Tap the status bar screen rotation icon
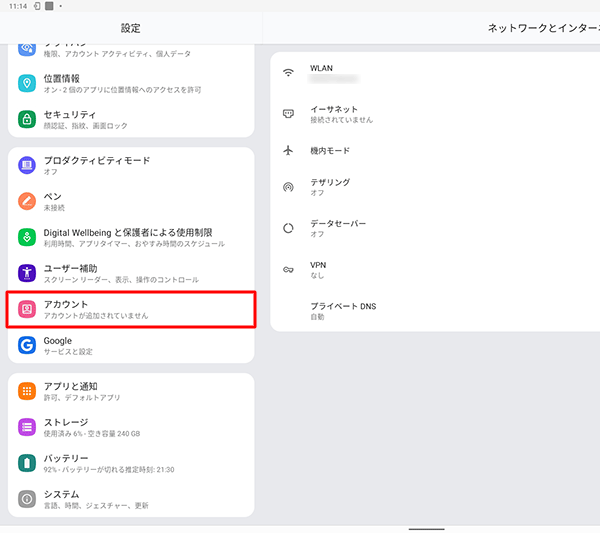Image resolution: width=600 pixels, height=533 pixels. [37, 6]
